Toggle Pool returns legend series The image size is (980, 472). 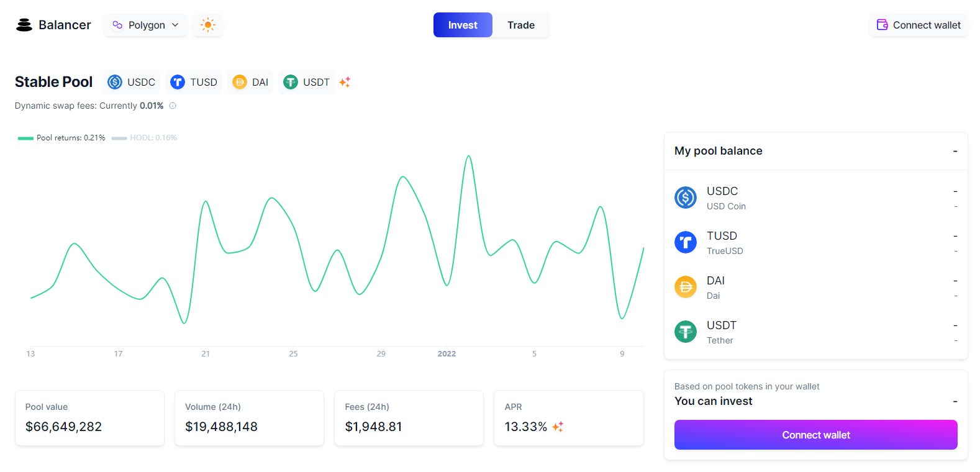point(61,138)
